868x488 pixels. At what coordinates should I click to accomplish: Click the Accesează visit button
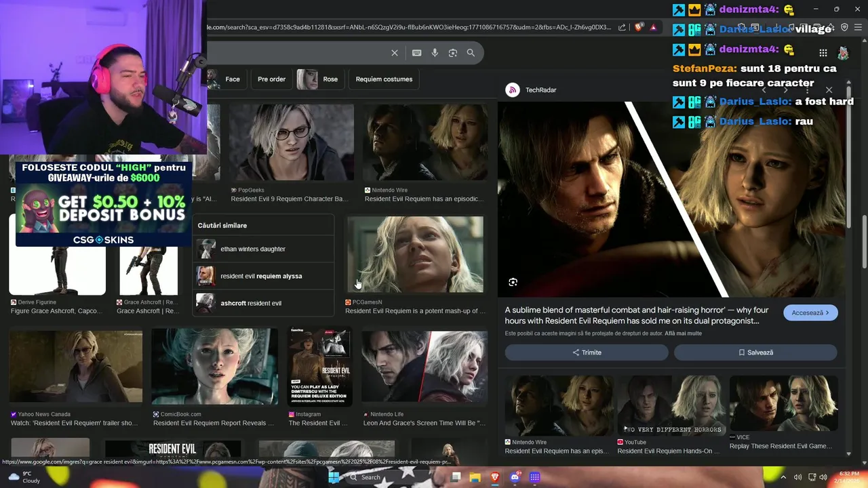tap(810, 312)
